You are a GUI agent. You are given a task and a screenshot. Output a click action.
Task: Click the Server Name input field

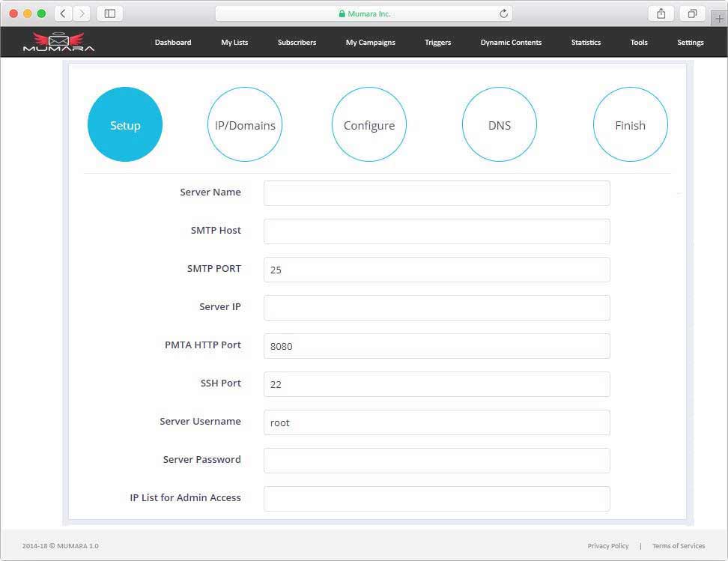(437, 192)
